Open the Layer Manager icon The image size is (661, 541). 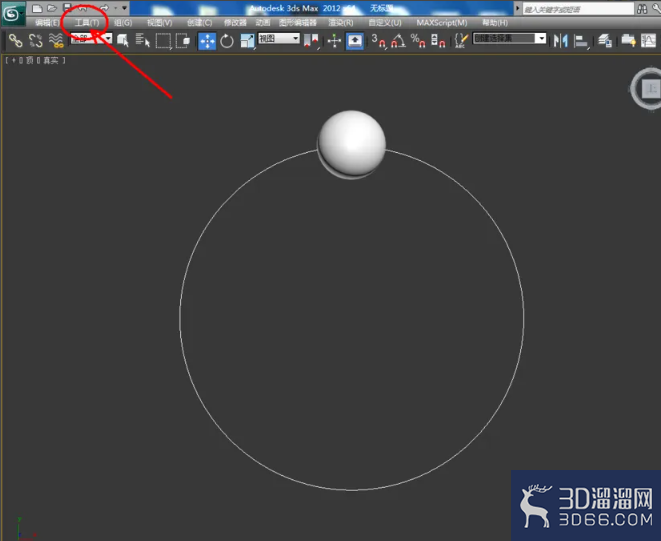tap(605, 41)
